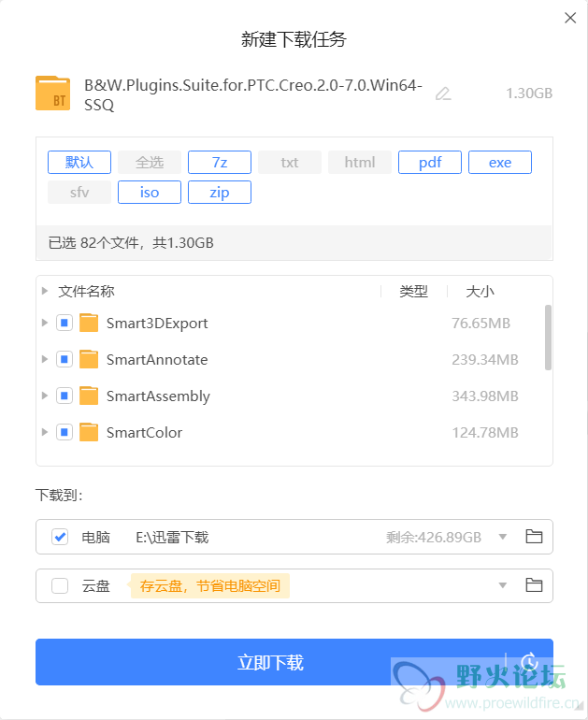Click the SmartAssembly folder name
This screenshot has height=720, width=588.
point(158,396)
